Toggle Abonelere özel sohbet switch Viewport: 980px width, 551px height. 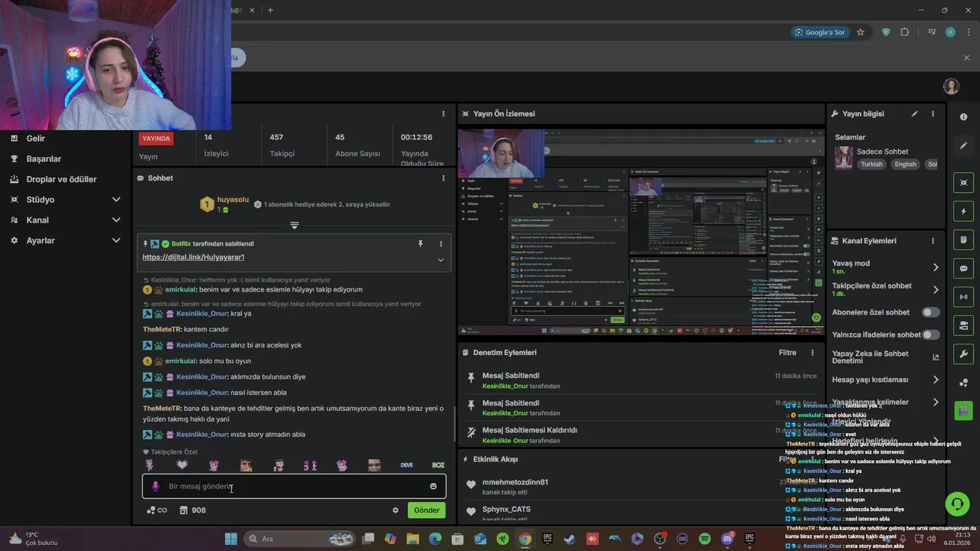(x=930, y=312)
